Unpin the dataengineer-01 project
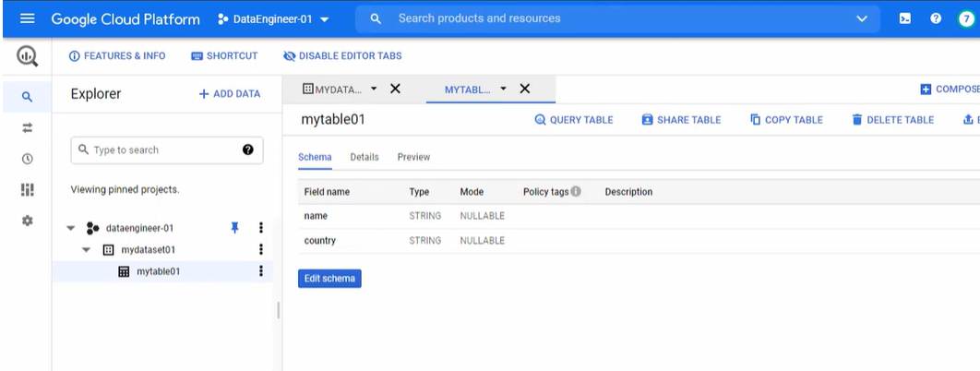Screen dimensions: 980x371 click(x=235, y=228)
